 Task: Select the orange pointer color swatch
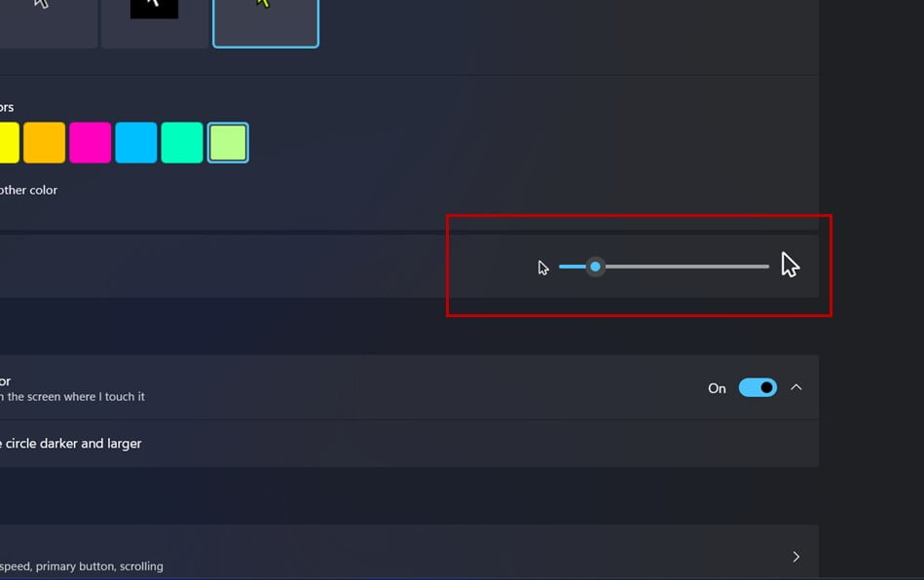[x=44, y=142]
